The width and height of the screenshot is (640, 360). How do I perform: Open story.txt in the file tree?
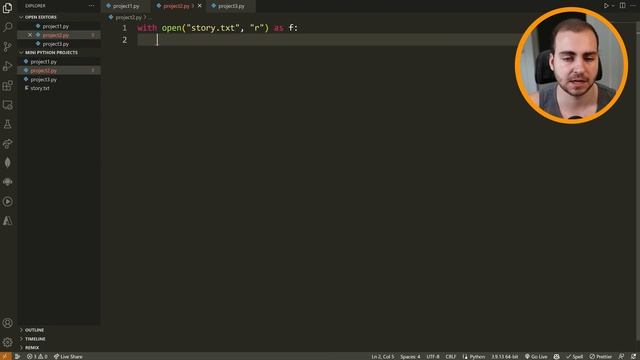click(x=40, y=88)
